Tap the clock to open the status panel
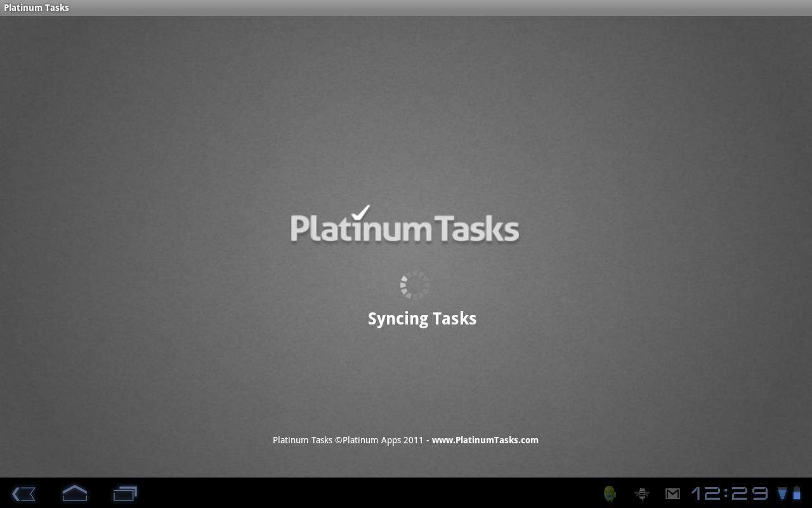The image size is (812, 508). click(730, 493)
